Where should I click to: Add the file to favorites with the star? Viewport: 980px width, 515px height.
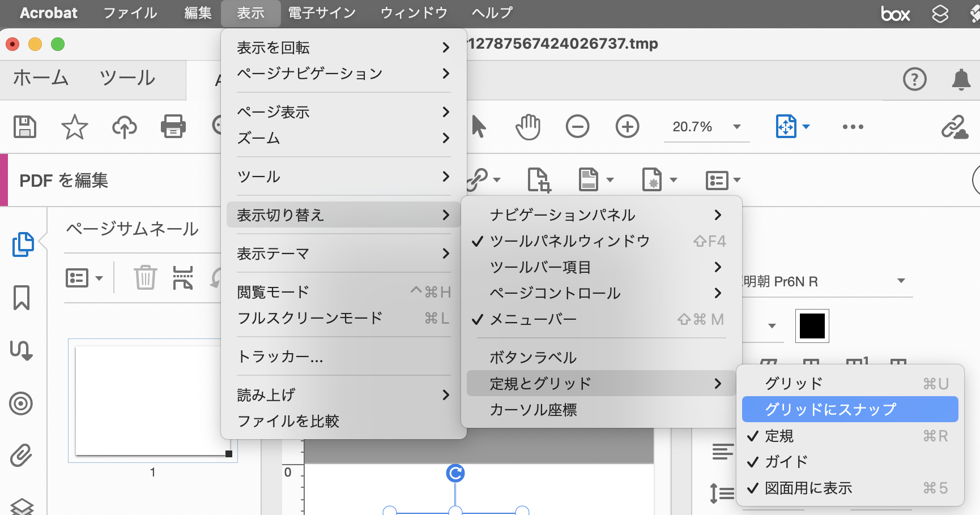pos(74,127)
